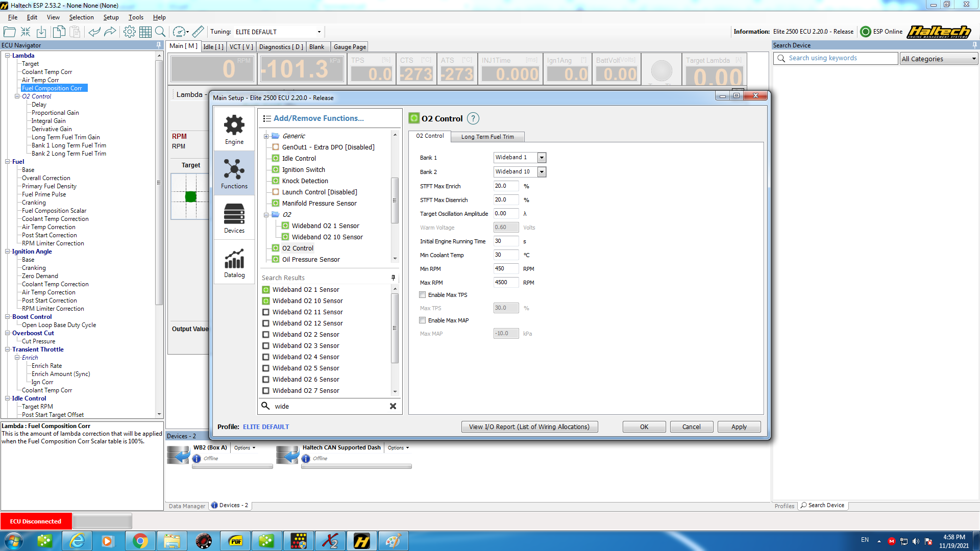Open the All Categories dropdown
This screenshot has width=980, height=551.
[939, 59]
